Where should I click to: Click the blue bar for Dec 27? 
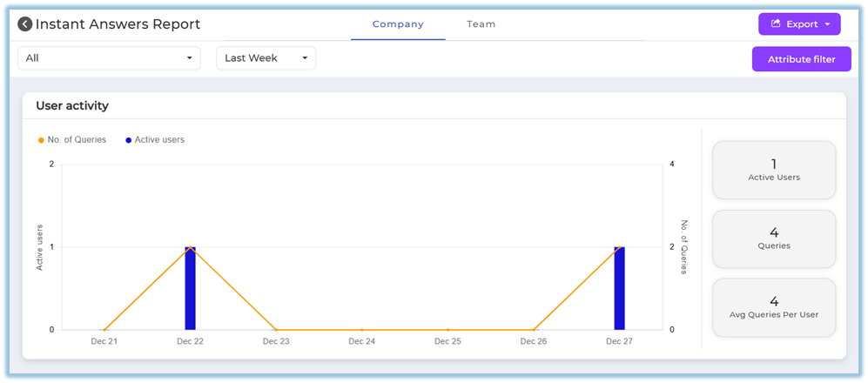[619, 288]
